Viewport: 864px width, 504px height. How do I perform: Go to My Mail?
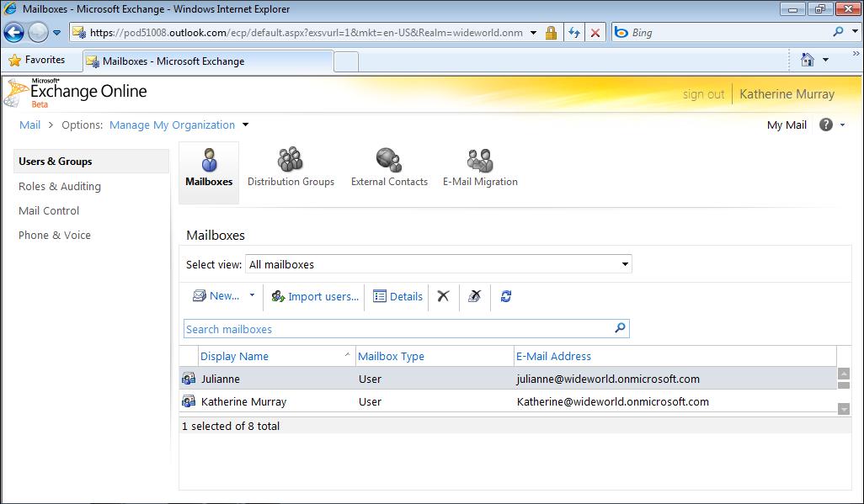click(787, 125)
